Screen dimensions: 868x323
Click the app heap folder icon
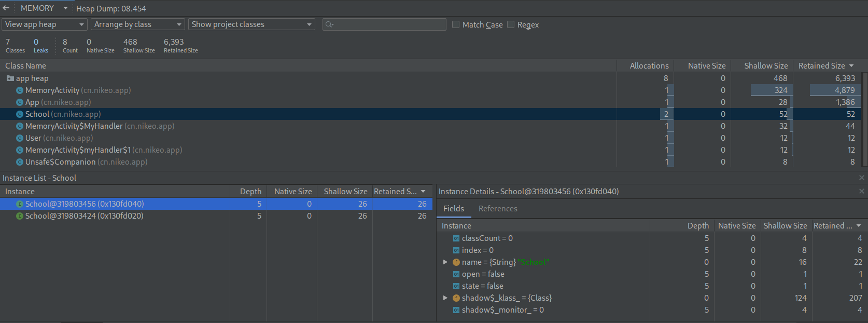[10, 78]
